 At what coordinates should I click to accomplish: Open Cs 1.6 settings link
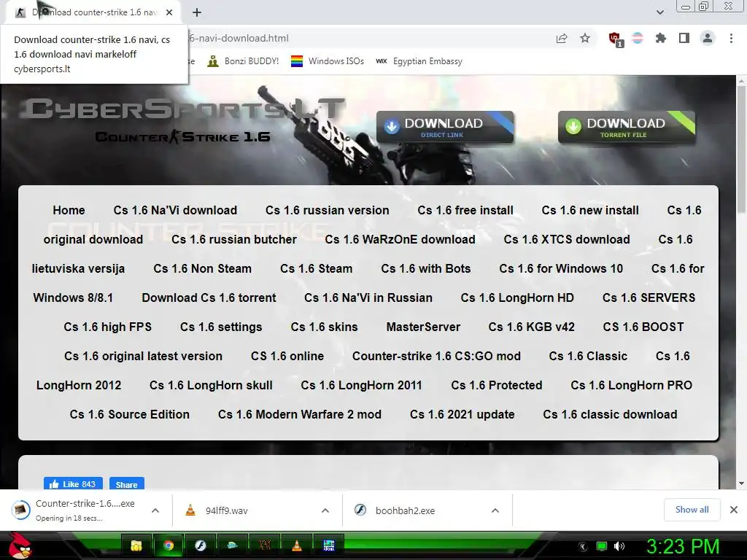pyautogui.click(x=221, y=327)
